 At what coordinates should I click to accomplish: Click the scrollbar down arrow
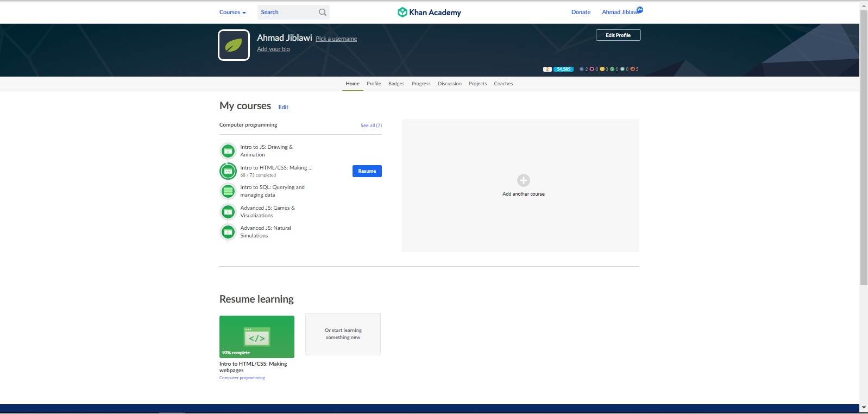pos(864,407)
